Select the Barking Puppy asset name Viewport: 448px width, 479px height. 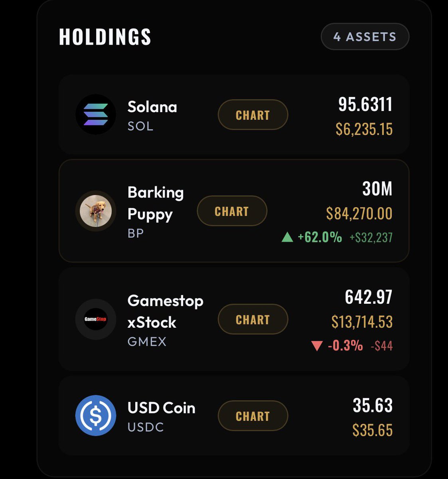156,203
